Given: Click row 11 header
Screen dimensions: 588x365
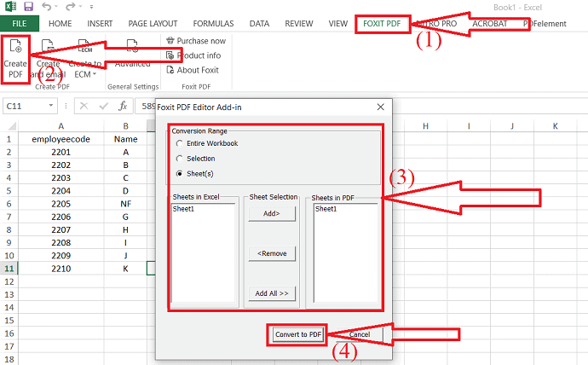Looking at the screenshot, I should click(x=9, y=269).
